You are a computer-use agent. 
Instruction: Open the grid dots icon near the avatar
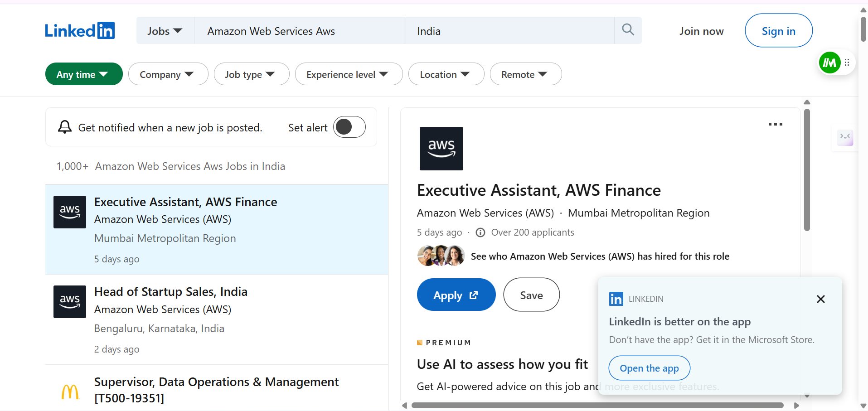(848, 62)
